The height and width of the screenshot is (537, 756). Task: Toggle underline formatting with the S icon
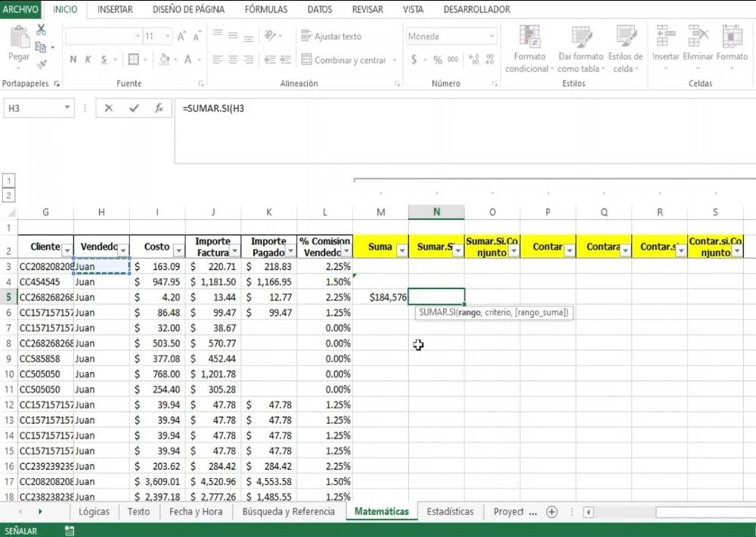103,59
